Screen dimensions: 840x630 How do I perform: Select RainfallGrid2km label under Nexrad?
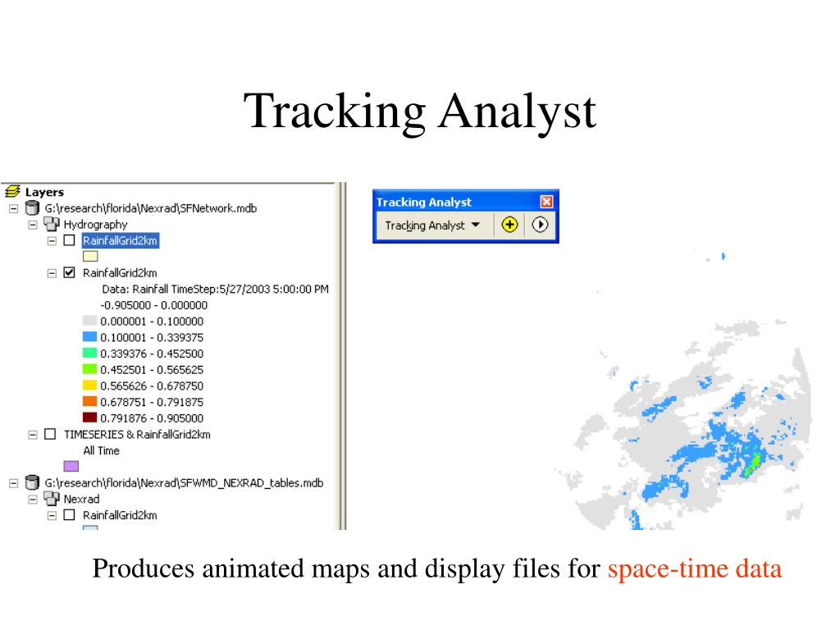(x=120, y=515)
